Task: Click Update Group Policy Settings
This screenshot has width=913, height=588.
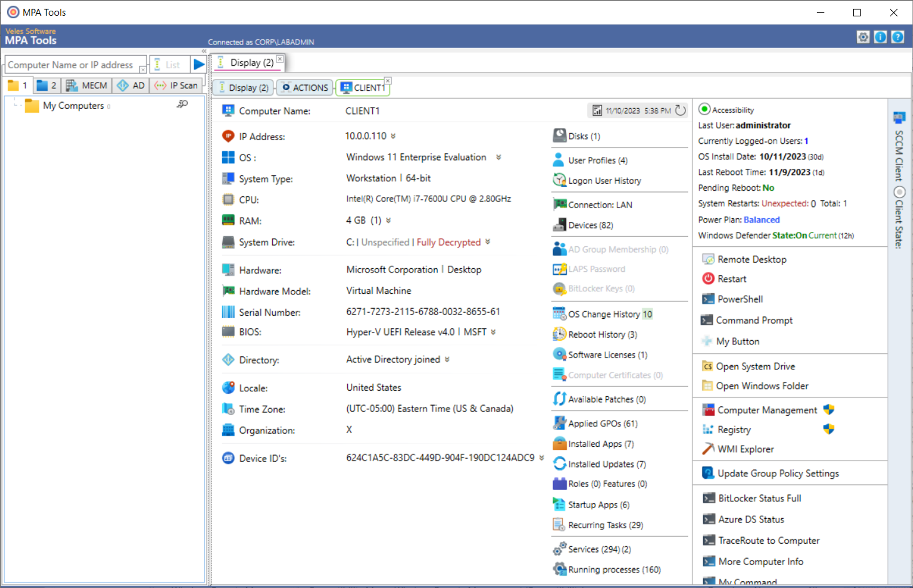Action: [770, 473]
